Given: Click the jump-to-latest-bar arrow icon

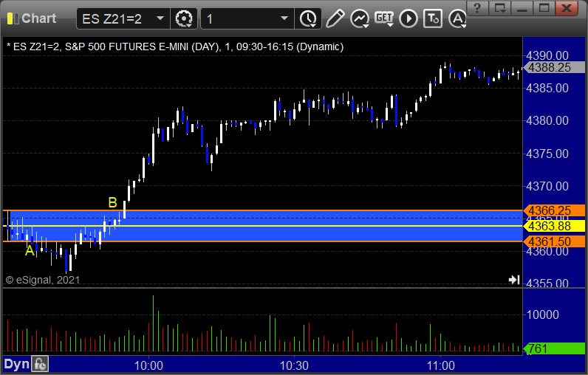Looking at the screenshot, I should 514,280.
